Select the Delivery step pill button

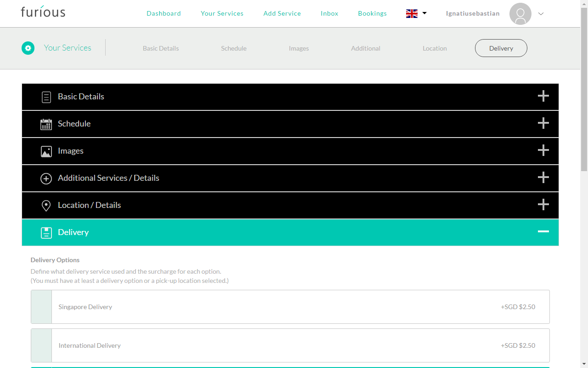coord(501,48)
